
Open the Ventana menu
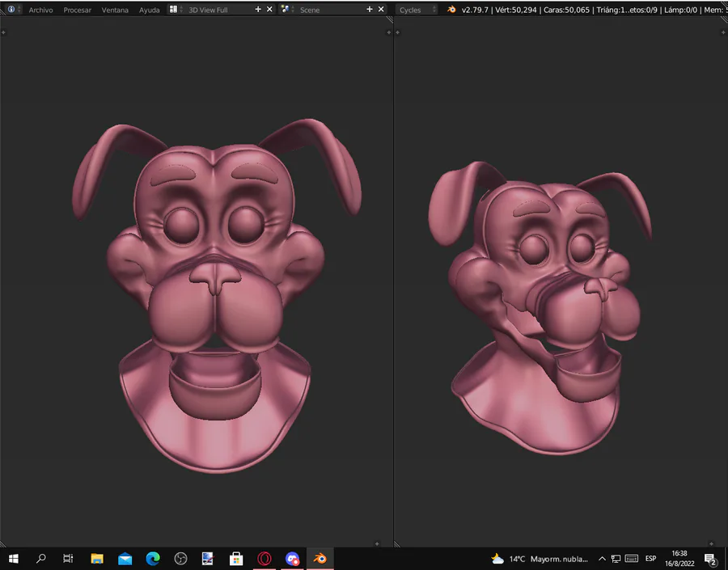pyautogui.click(x=115, y=10)
